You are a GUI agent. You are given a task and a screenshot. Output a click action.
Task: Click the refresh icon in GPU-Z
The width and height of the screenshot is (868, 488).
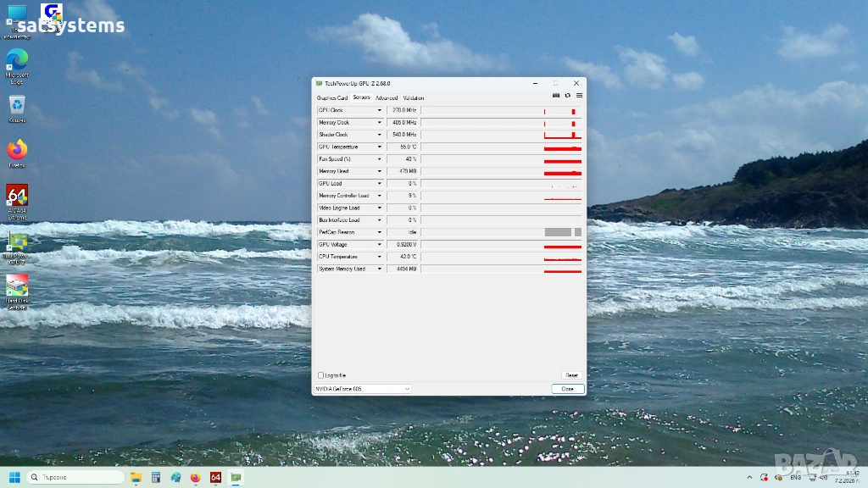click(x=567, y=96)
